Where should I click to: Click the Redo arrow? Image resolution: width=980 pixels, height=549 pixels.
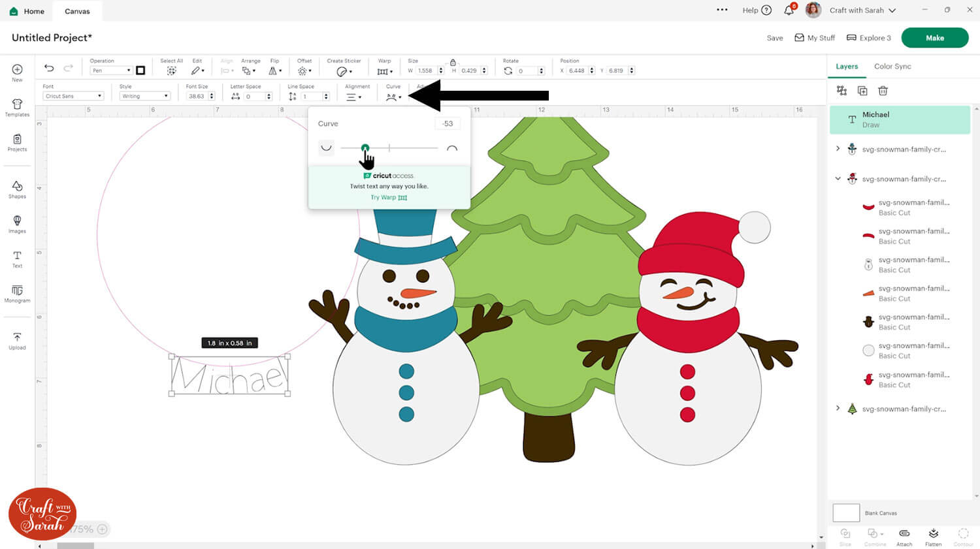(x=69, y=68)
